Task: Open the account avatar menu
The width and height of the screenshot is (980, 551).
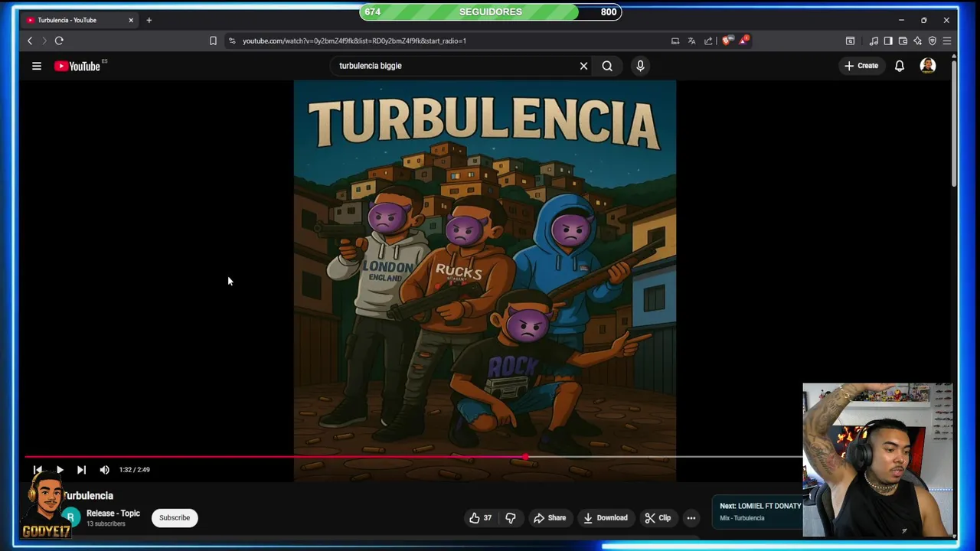Action: (x=928, y=66)
